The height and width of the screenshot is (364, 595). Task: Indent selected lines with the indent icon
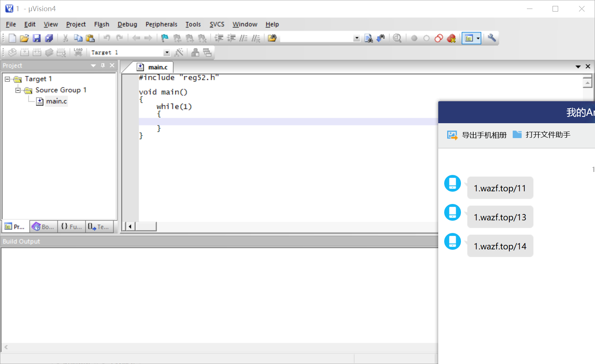click(219, 38)
